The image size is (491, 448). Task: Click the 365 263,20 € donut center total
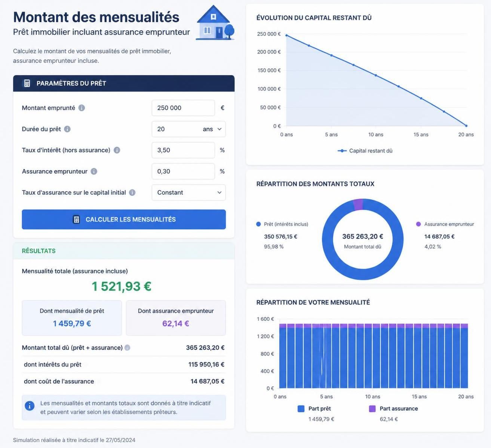363,236
